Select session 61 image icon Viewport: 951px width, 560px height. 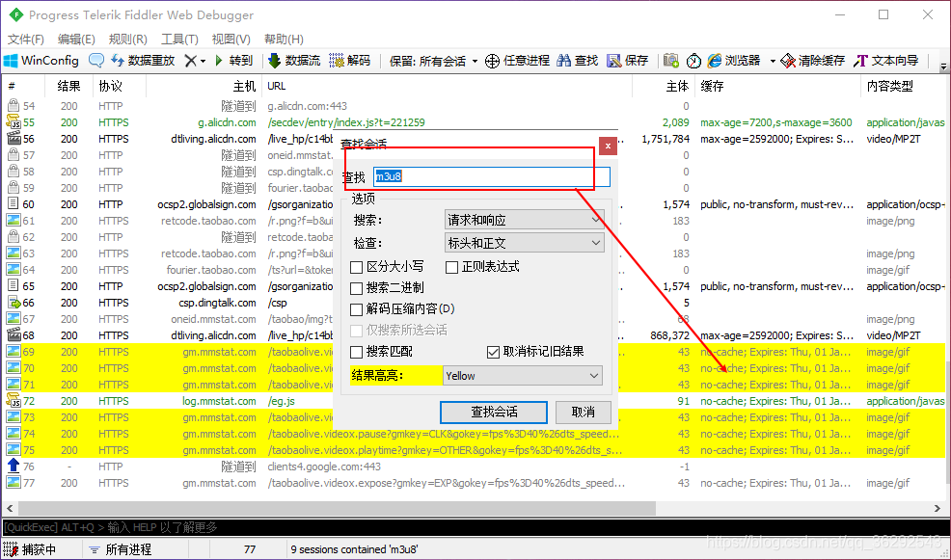point(14,221)
